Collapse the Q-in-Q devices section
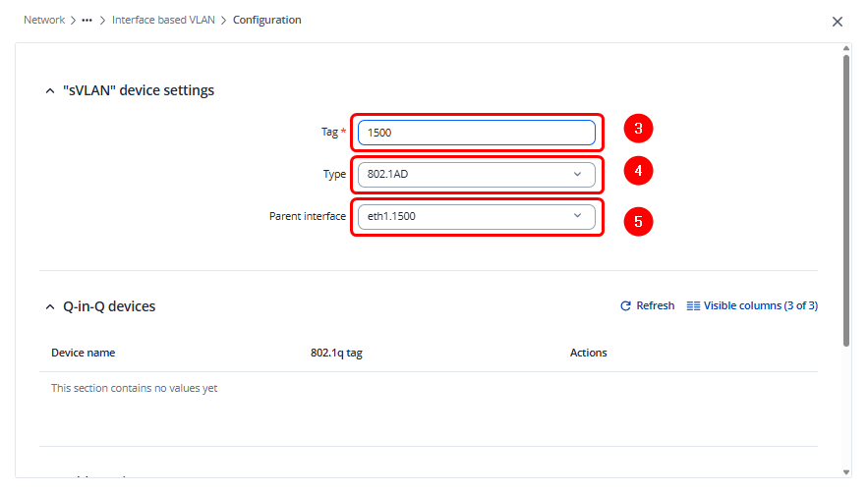 coord(51,307)
